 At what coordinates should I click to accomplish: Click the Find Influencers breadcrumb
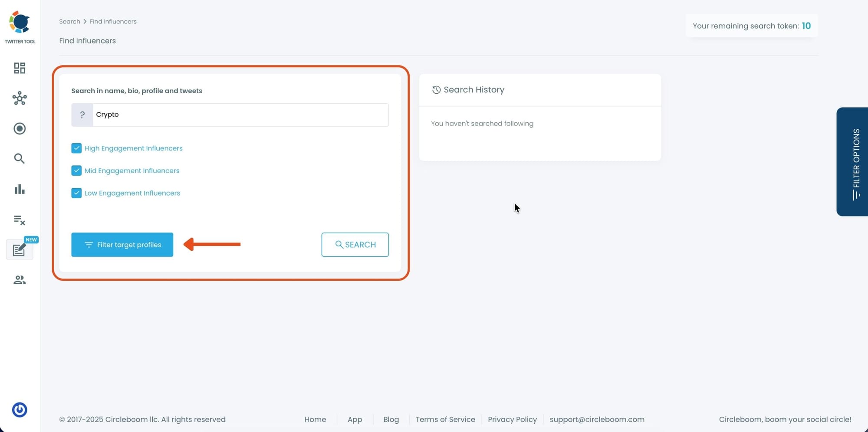pos(113,21)
